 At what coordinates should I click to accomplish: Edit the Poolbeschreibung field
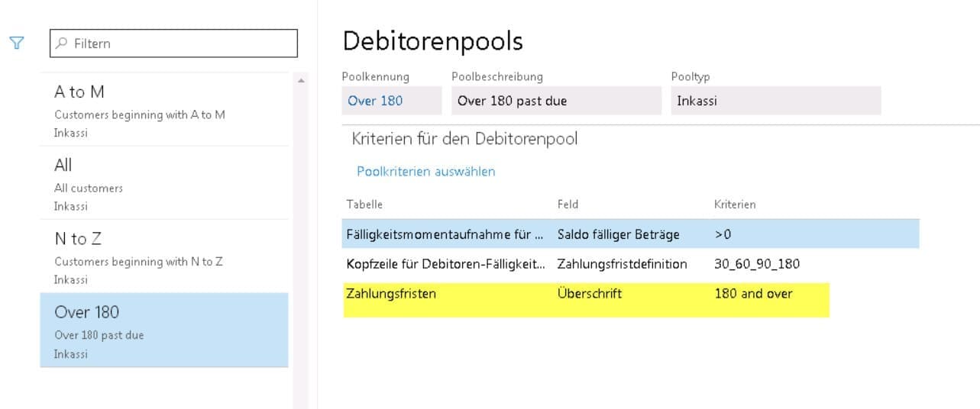click(555, 101)
